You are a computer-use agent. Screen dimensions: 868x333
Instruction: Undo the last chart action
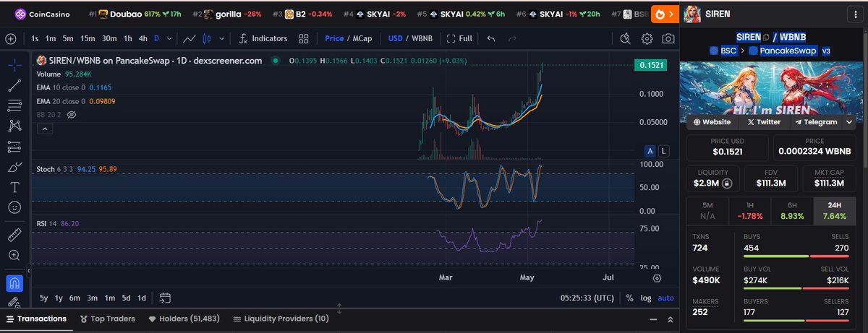pos(492,38)
